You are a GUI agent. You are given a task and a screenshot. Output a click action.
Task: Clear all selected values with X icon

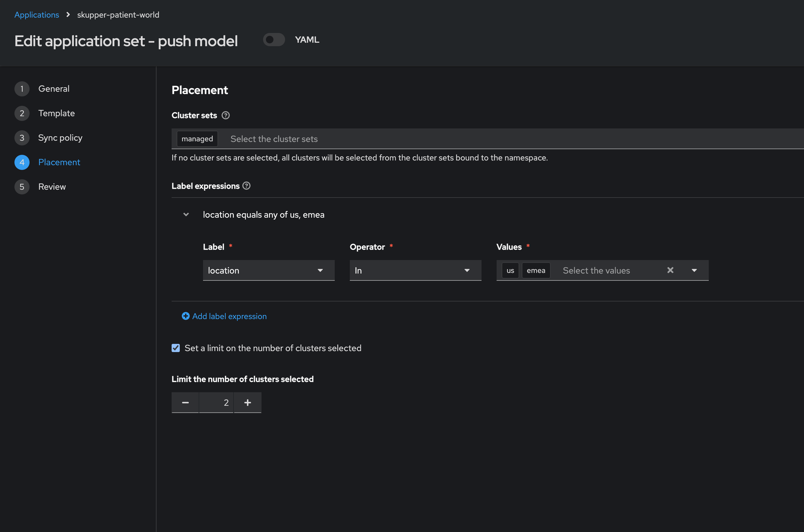[670, 270]
